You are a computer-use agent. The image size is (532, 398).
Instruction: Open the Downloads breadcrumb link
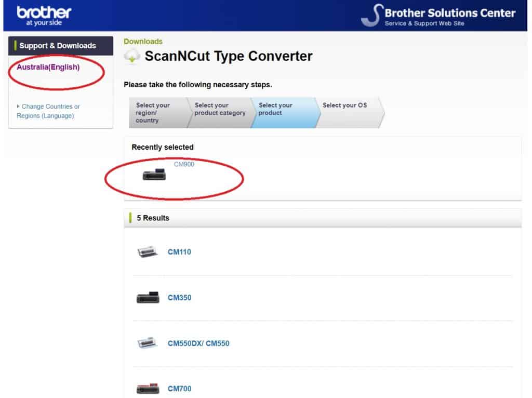click(143, 42)
